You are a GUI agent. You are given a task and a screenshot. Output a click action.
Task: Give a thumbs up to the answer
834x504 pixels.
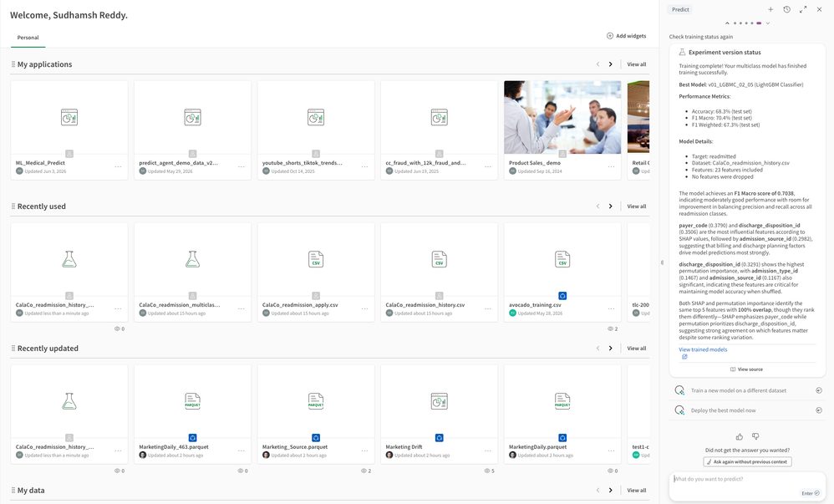pyautogui.click(x=740, y=436)
